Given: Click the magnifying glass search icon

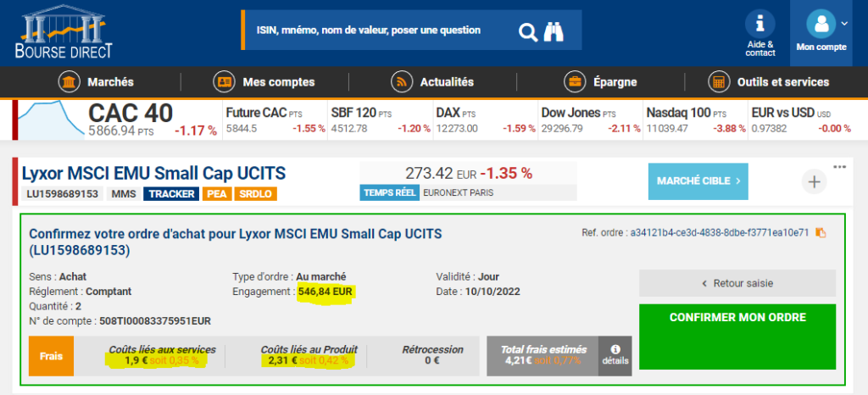Looking at the screenshot, I should coord(527,32).
